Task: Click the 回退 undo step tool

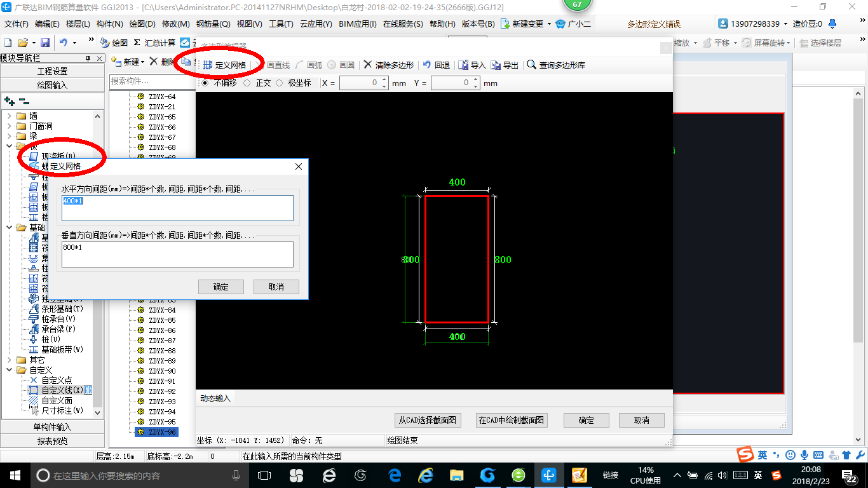Action: pyautogui.click(x=437, y=65)
